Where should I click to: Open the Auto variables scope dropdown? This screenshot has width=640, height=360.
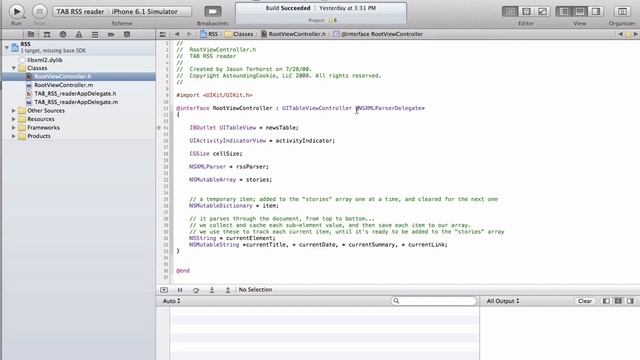pos(171,301)
